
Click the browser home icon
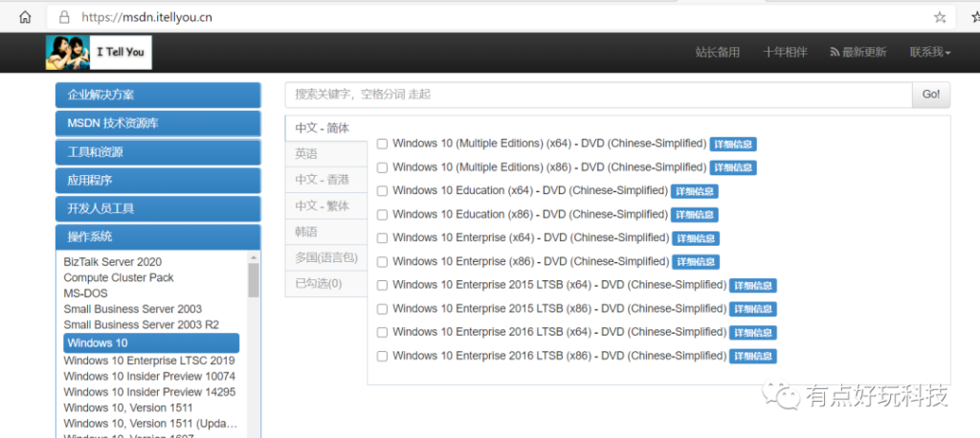click(x=25, y=17)
